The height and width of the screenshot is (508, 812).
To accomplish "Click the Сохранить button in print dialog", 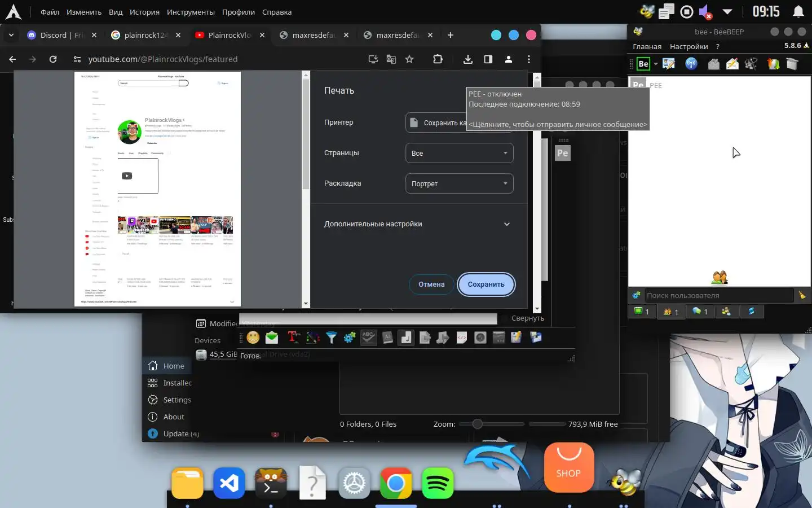I will point(486,284).
